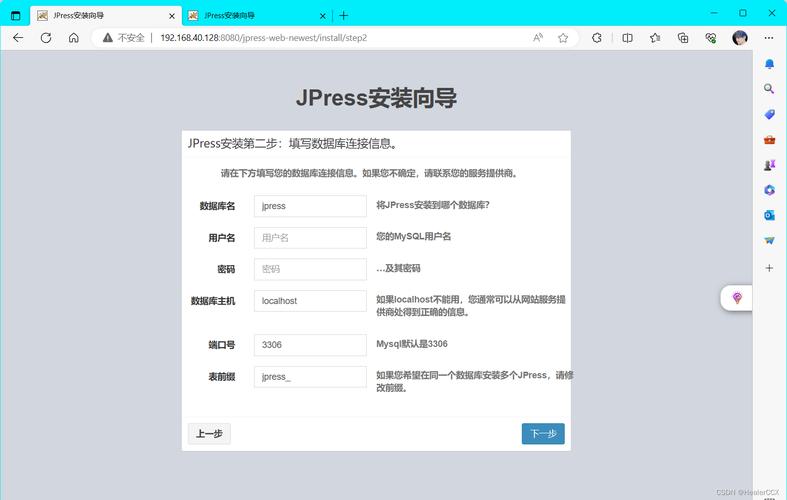
Task: Open the favorites list icon
Action: [x=655, y=38]
